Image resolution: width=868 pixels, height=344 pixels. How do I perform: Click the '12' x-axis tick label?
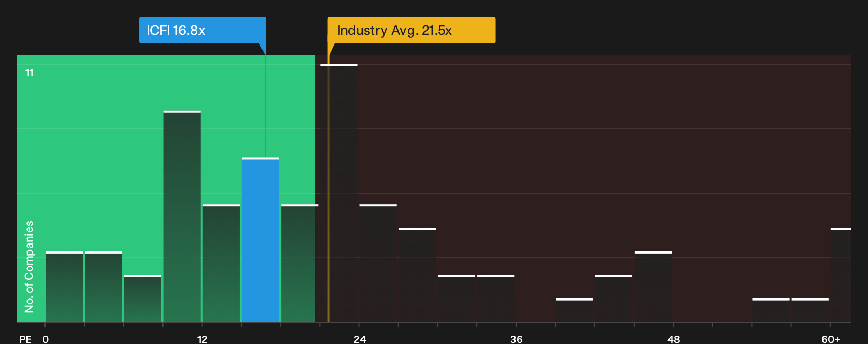click(x=202, y=339)
